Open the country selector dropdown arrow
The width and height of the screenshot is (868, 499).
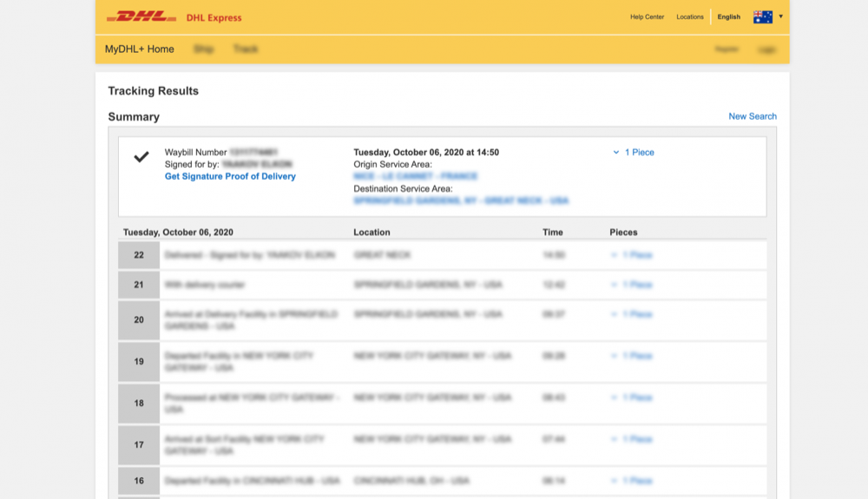tap(780, 16)
